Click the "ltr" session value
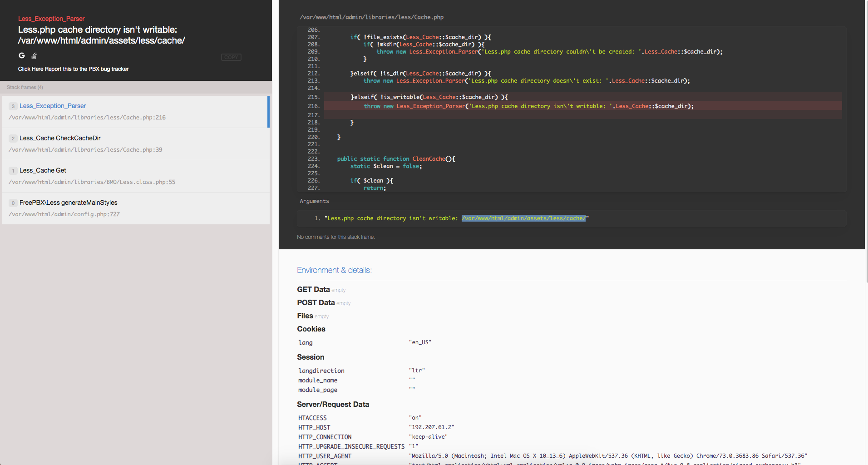 point(417,371)
